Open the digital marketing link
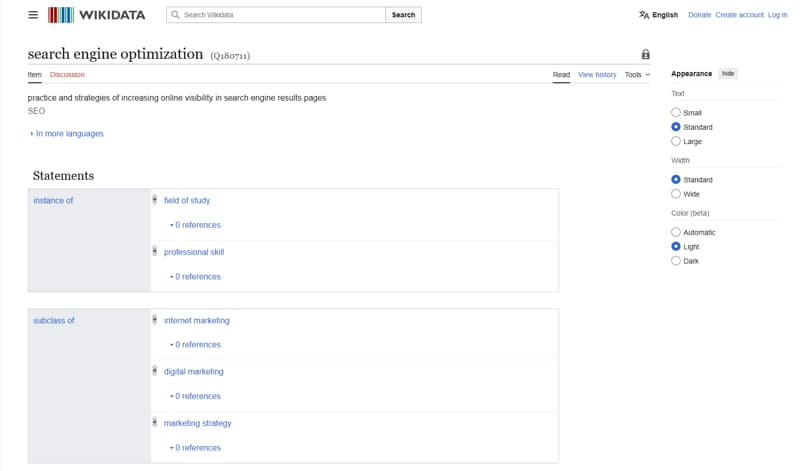 coord(193,371)
